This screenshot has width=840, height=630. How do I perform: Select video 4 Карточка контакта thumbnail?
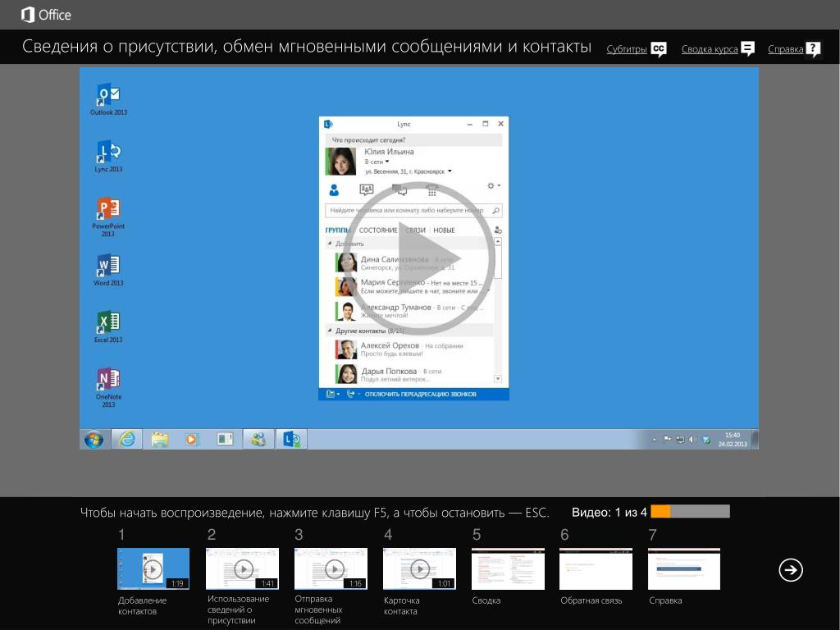tap(419, 568)
